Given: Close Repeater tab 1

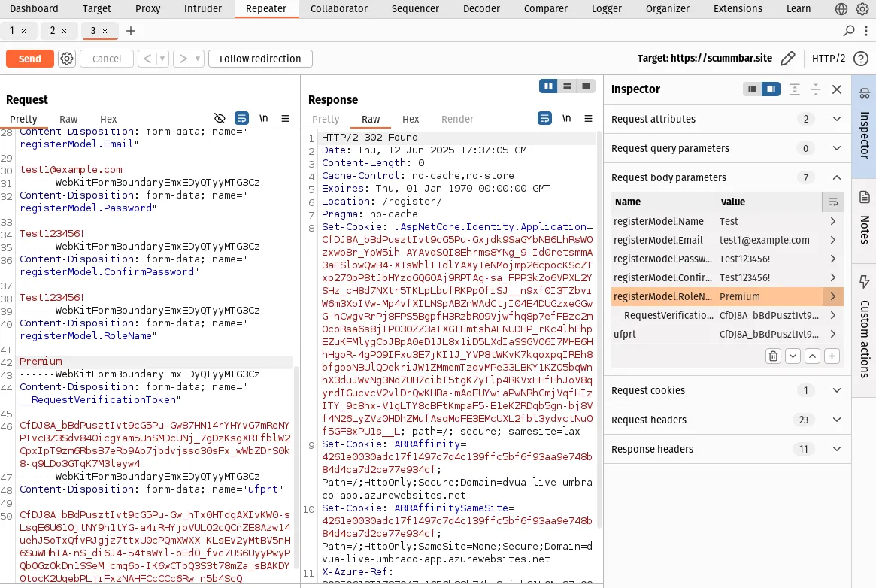Looking at the screenshot, I should pyautogui.click(x=23, y=32).
